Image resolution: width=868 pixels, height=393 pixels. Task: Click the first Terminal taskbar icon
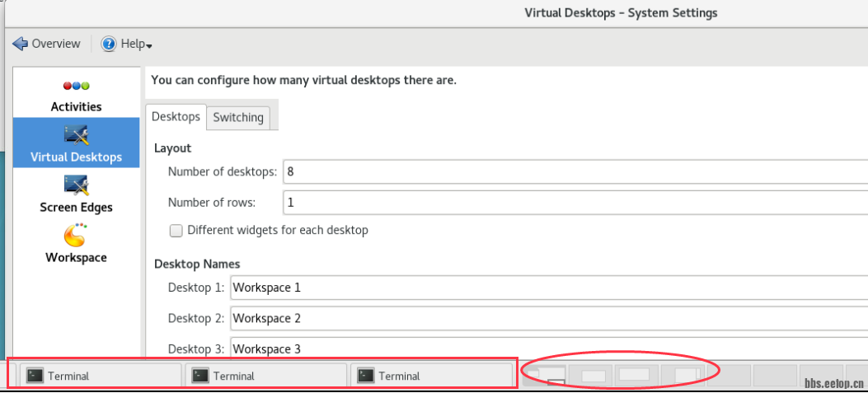[35, 376]
